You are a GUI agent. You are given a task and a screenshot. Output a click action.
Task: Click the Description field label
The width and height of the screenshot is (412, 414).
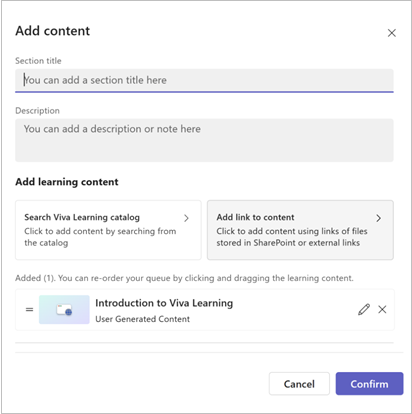[x=37, y=111]
